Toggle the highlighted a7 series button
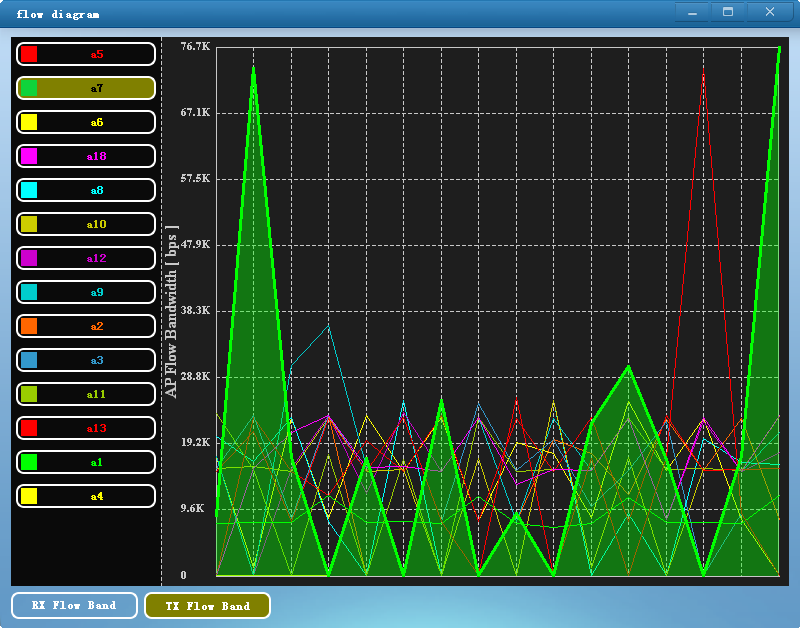 [x=86, y=88]
